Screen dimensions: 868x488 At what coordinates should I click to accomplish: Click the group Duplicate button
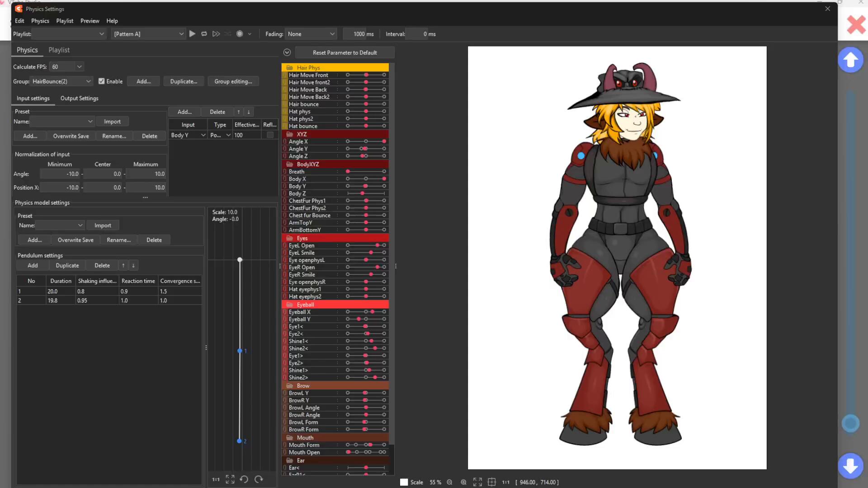[x=184, y=81]
